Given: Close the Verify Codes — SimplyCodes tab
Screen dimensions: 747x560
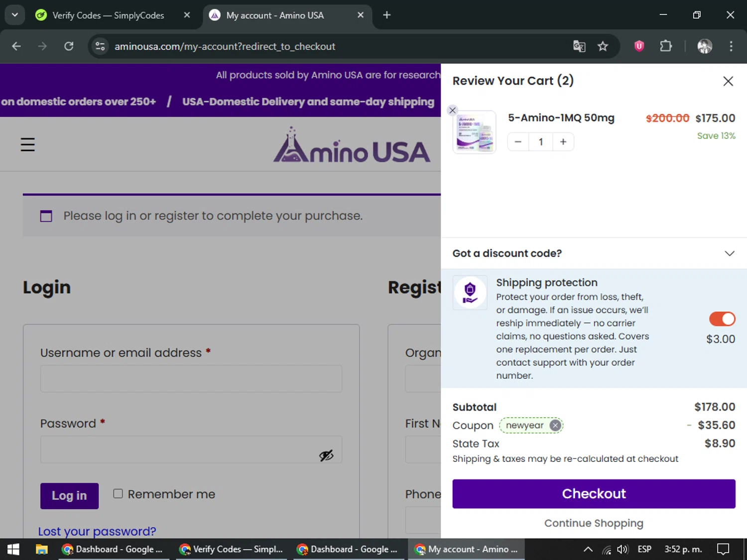Looking at the screenshot, I should click(x=187, y=15).
